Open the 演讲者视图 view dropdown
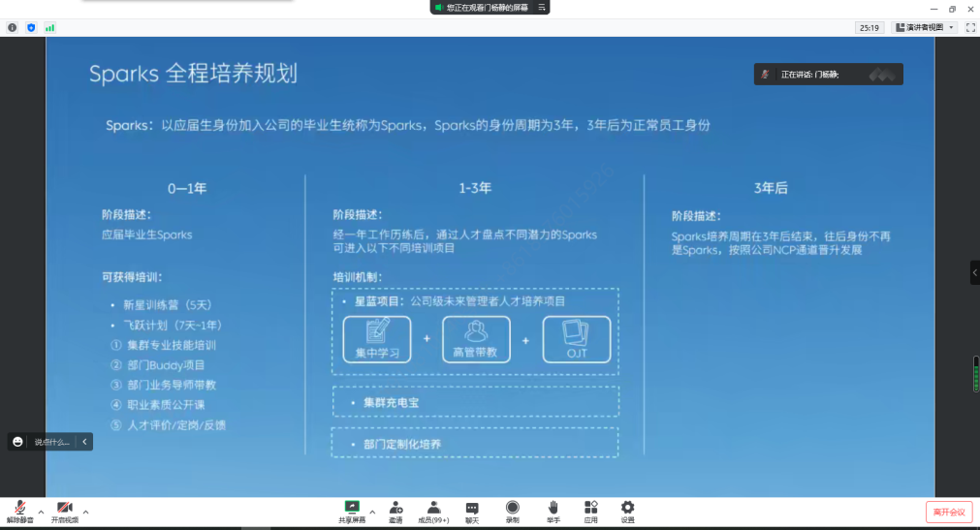980x530 pixels. coord(924,27)
